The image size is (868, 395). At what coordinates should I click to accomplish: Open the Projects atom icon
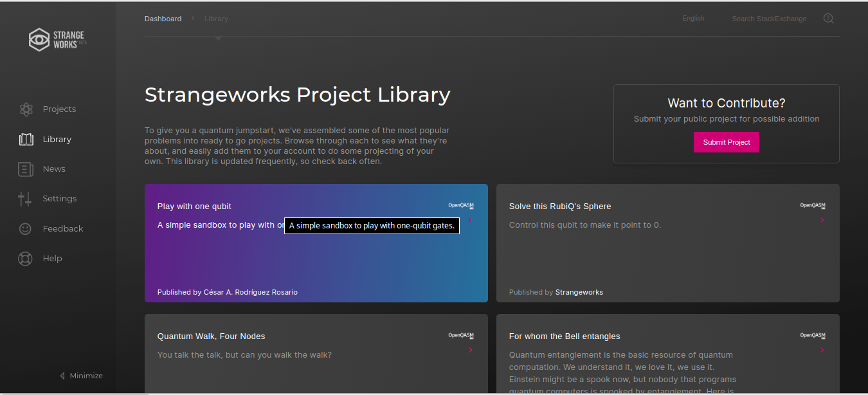click(x=26, y=109)
